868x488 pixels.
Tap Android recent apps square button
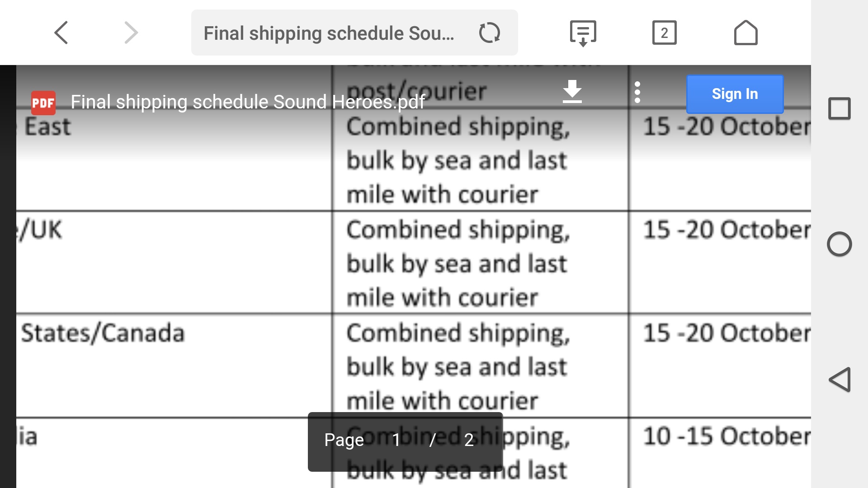(840, 108)
